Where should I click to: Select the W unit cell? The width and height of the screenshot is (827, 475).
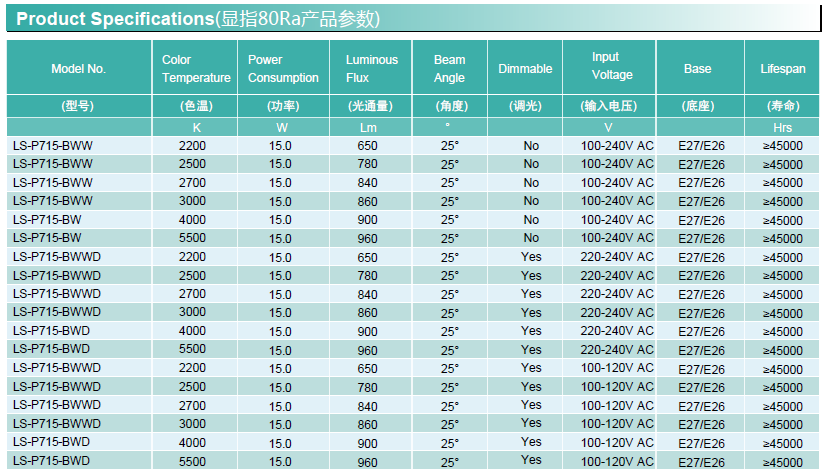(x=282, y=127)
